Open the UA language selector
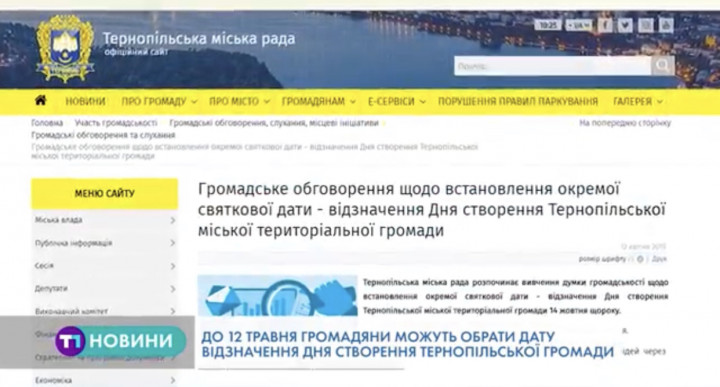 point(578,25)
